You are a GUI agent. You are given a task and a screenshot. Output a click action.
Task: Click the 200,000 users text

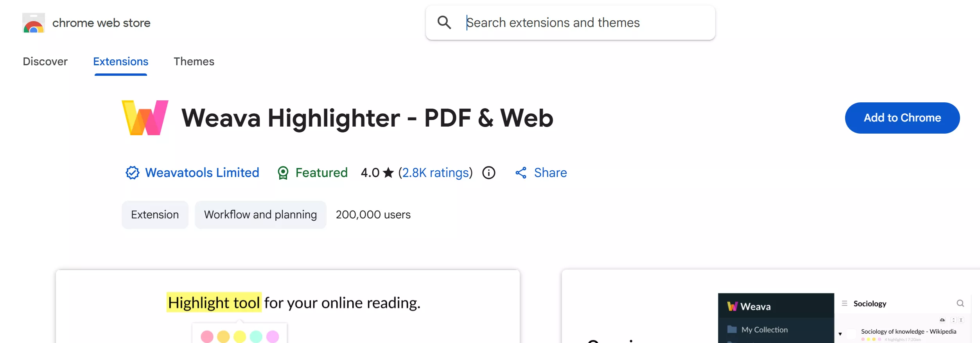373,214
